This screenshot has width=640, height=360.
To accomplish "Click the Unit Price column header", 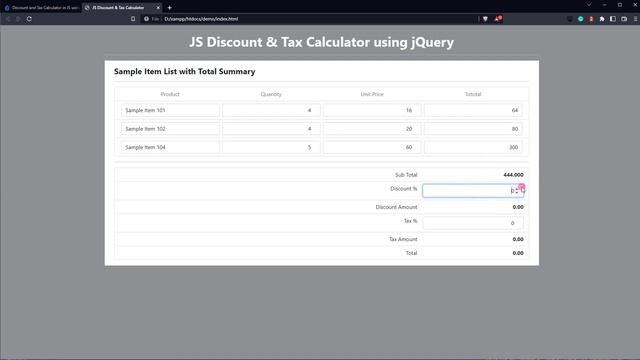I will pos(372,94).
